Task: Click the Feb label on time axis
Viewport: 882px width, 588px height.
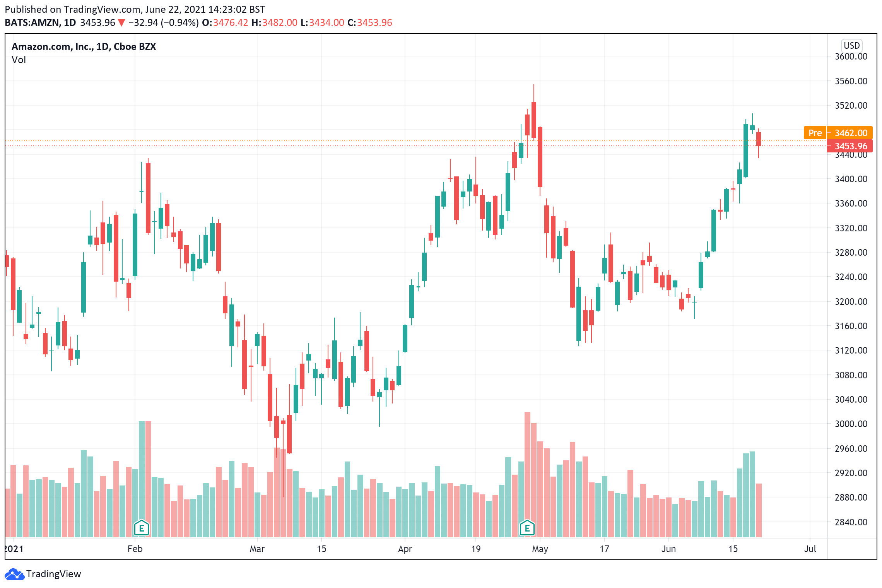Action: click(135, 549)
